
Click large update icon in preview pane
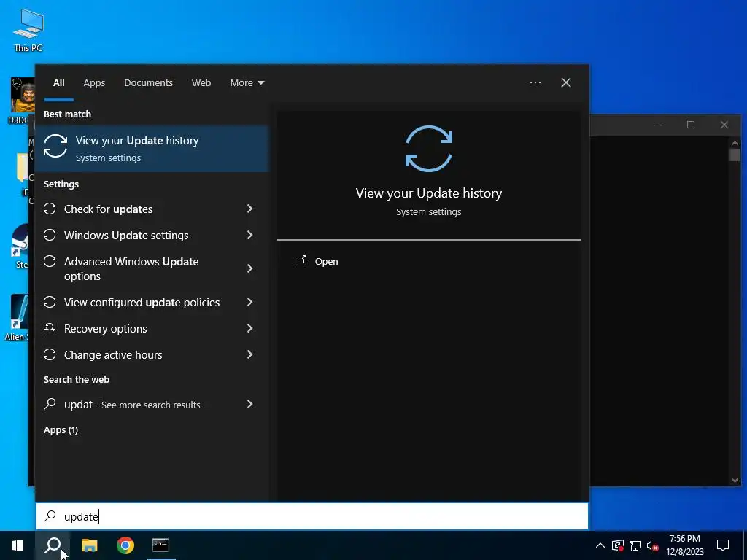point(429,149)
